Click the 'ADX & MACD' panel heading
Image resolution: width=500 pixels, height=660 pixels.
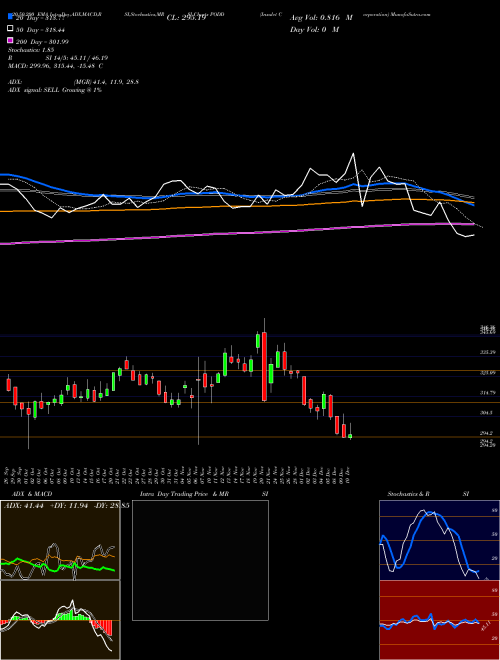coord(32,494)
